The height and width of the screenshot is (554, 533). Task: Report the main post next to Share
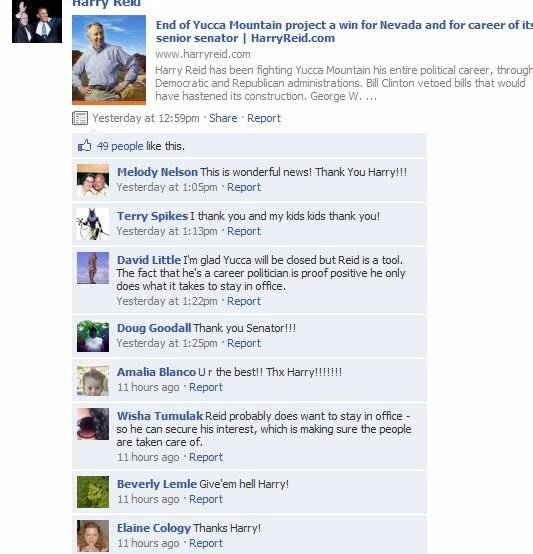(264, 118)
